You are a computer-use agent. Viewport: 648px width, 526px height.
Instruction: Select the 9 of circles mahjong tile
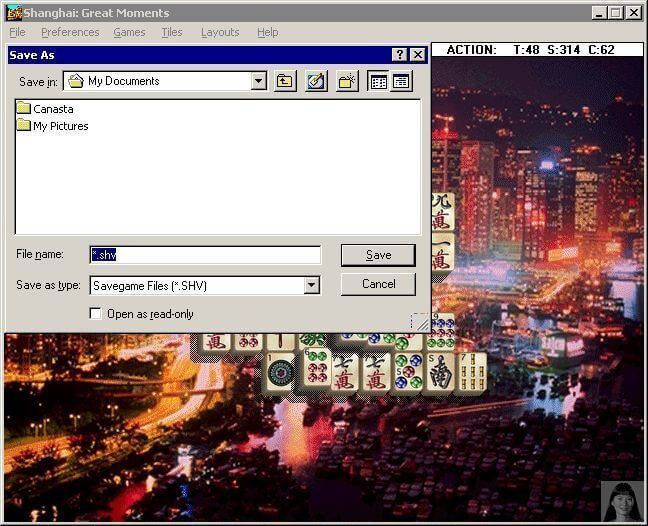pyautogui.click(x=442, y=332)
